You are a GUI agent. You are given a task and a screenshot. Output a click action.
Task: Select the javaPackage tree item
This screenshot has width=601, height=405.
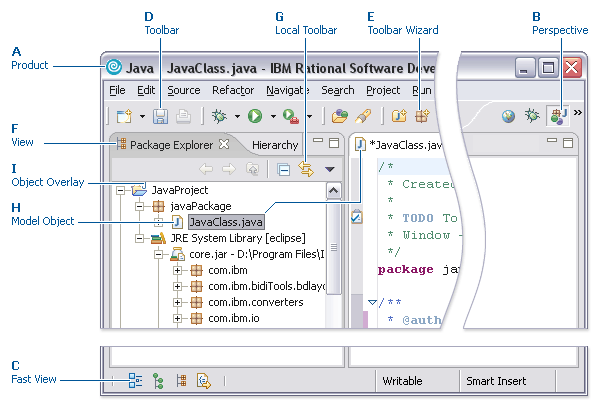(201, 206)
